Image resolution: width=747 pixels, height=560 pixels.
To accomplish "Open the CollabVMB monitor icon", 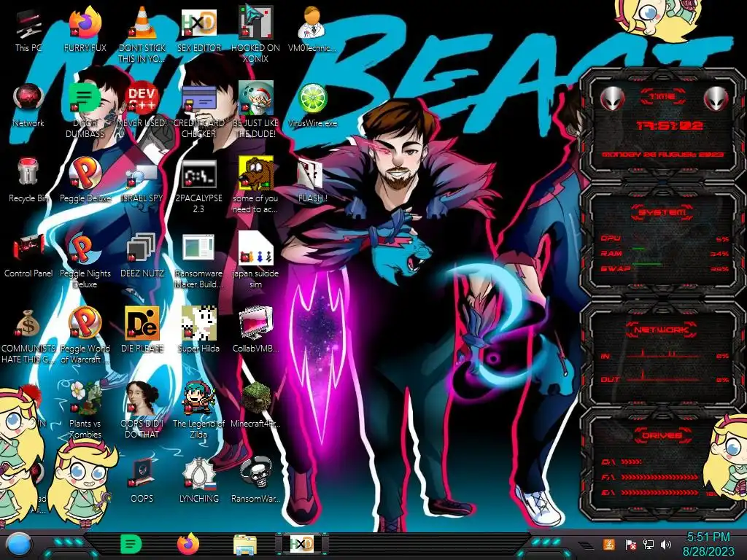I will tap(255, 323).
